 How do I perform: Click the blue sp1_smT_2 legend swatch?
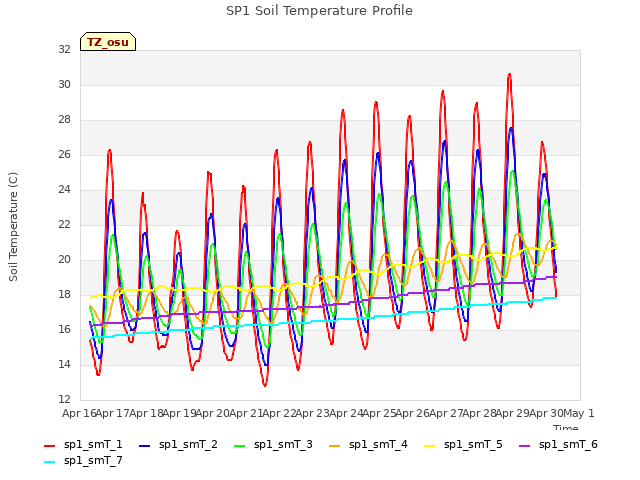[144, 446]
